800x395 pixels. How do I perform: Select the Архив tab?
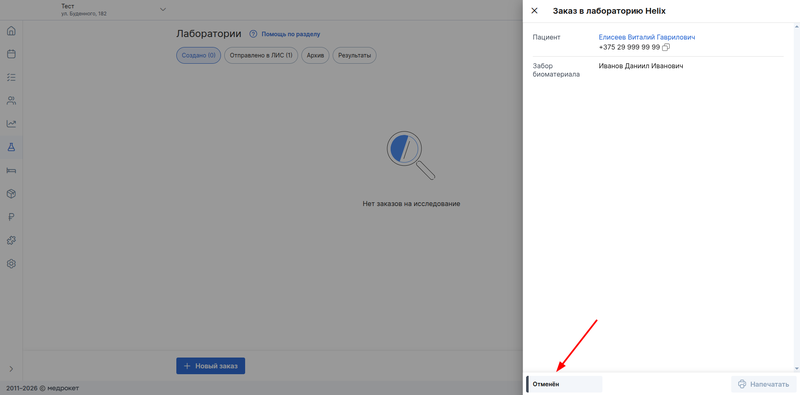[315, 55]
